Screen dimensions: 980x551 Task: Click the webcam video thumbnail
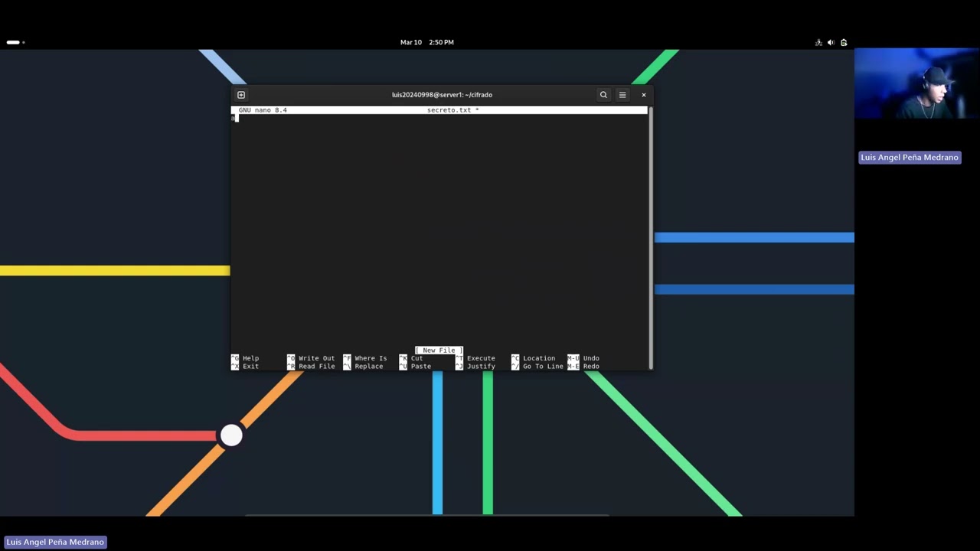point(916,83)
